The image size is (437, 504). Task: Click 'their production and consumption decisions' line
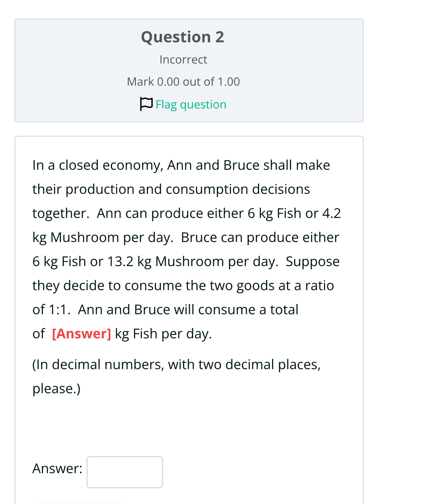point(171,189)
